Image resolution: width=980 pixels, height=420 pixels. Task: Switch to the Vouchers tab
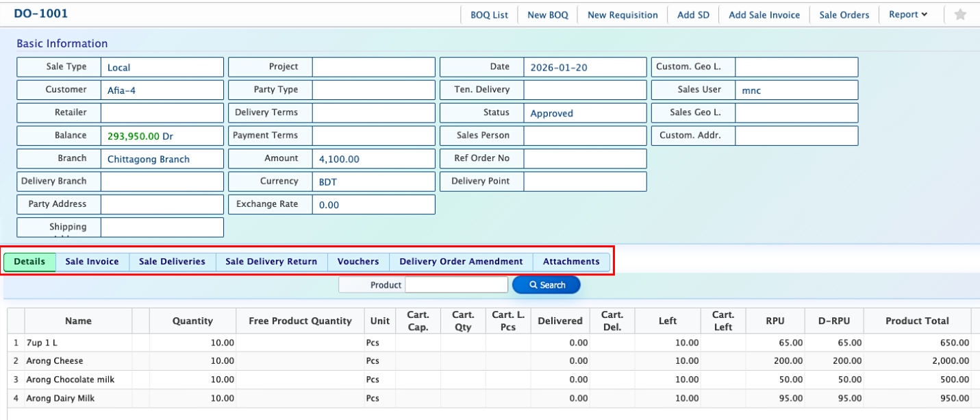tap(358, 262)
